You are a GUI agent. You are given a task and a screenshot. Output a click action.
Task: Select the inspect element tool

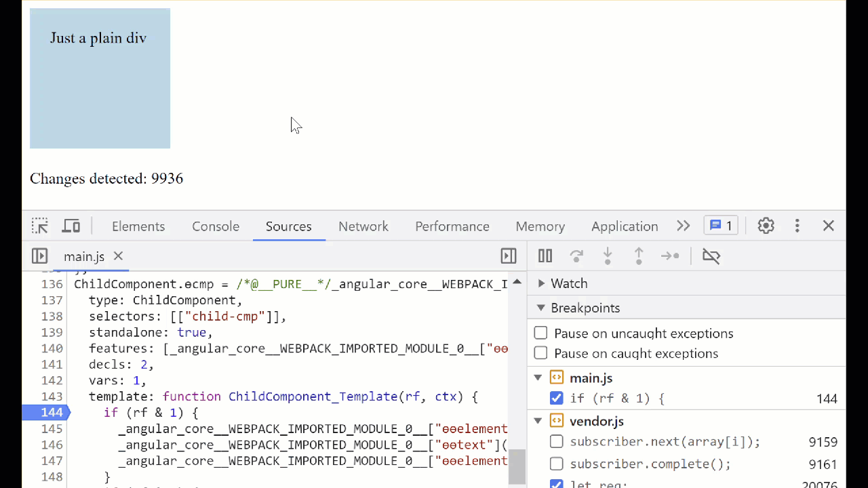[x=39, y=226]
